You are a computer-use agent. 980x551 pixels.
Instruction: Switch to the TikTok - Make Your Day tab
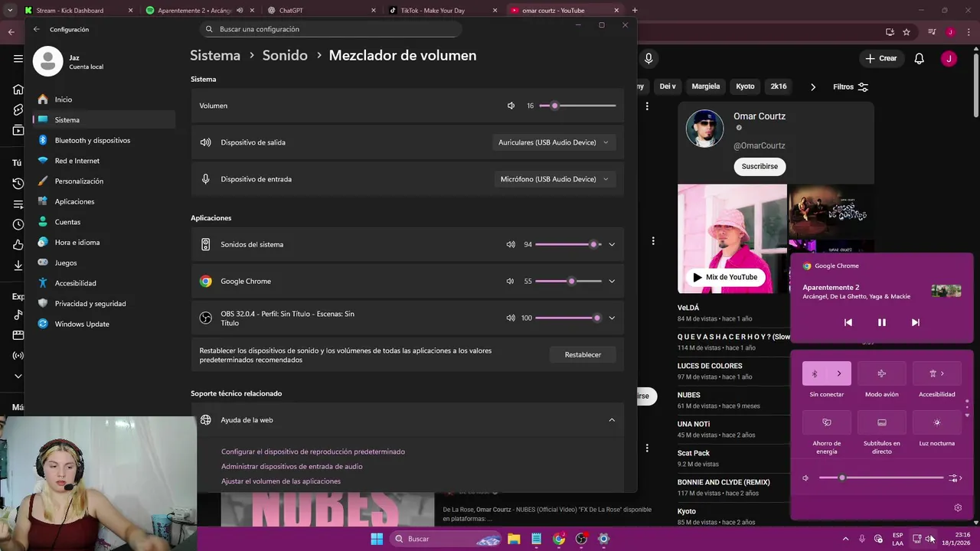(x=443, y=10)
